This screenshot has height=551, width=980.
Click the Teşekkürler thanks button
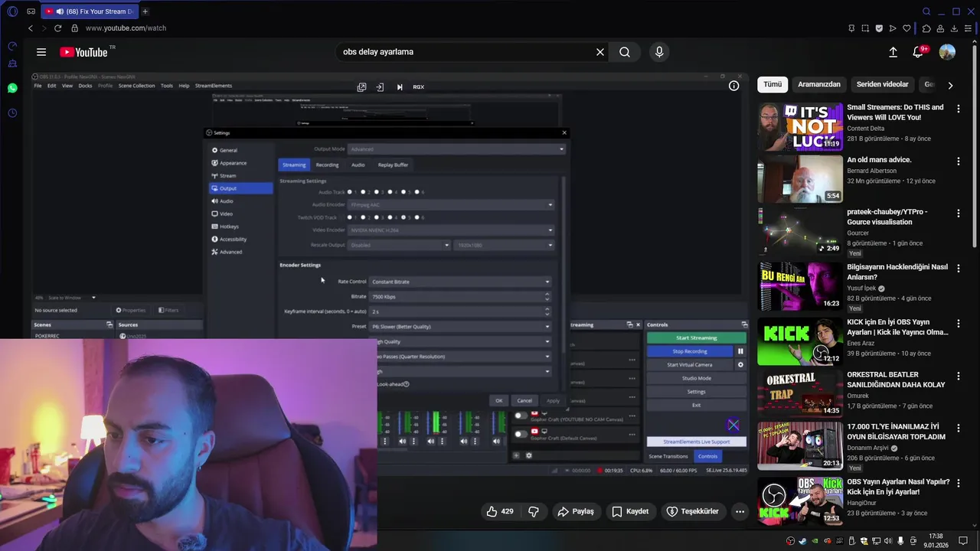click(x=693, y=511)
